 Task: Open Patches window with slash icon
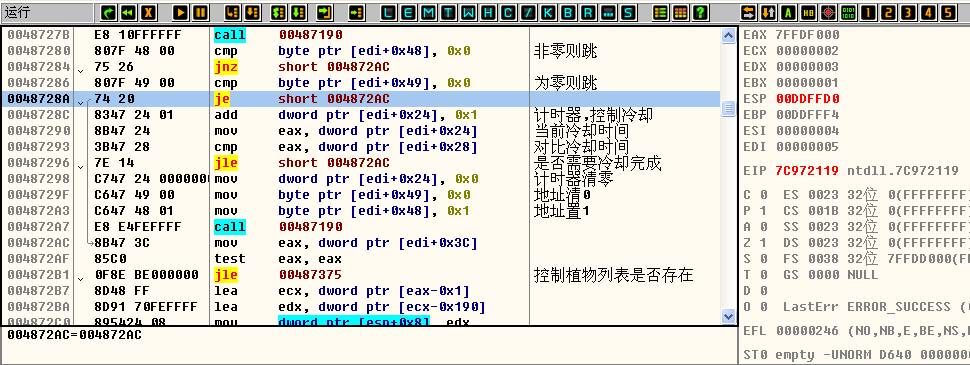pyautogui.click(x=528, y=12)
